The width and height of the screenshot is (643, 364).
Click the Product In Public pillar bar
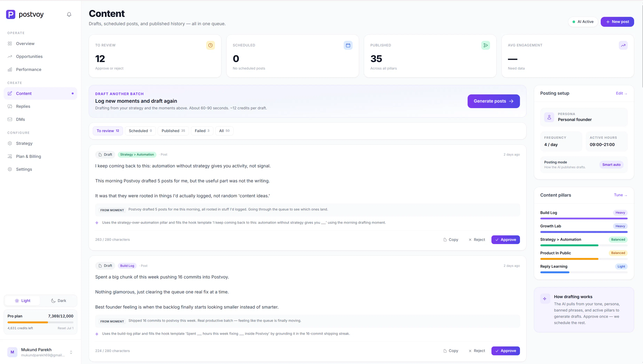click(x=584, y=259)
